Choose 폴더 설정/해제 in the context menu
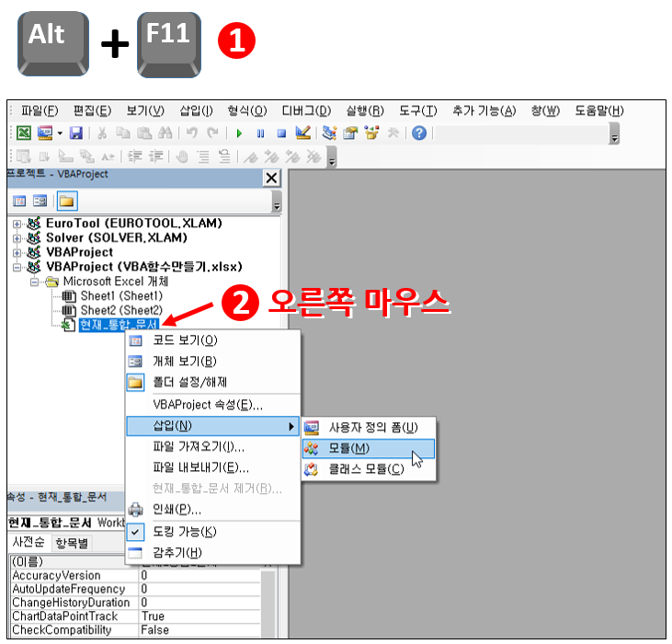 coord(213,383)
